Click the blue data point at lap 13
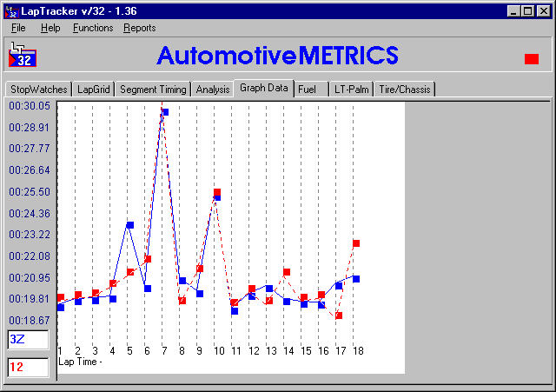 click(x=269, y=289)
